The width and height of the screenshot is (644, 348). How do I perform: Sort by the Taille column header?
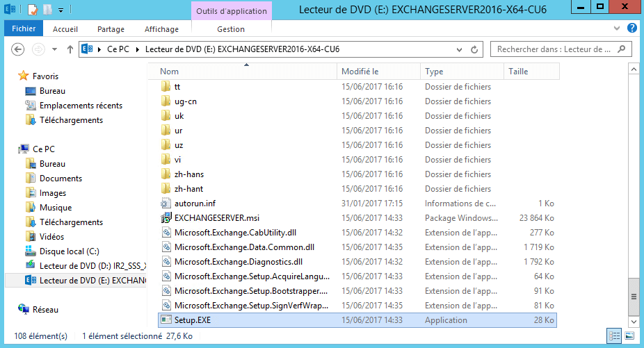point(531,72)
